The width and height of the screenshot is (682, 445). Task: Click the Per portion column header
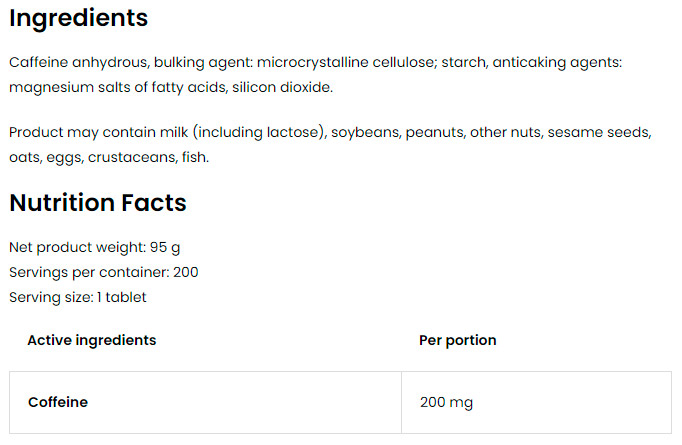[458, 340]
